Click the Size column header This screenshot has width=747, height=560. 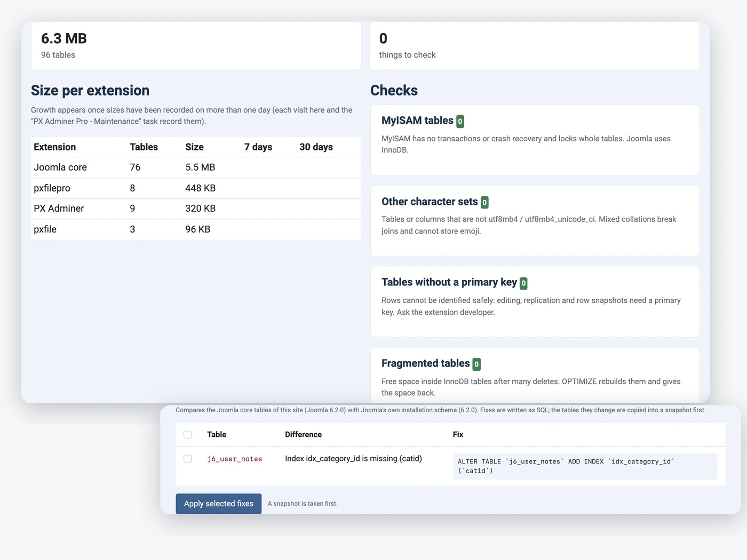[x=195, y=147]
